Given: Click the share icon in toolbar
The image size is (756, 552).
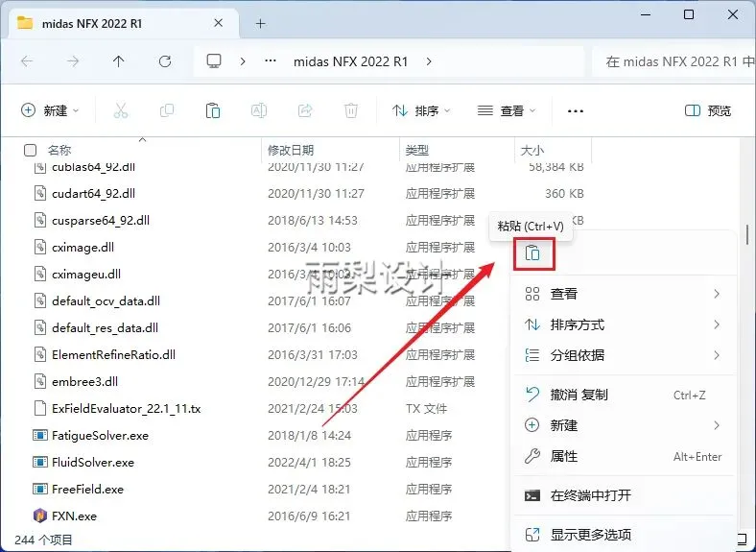Looking at the screenshot, I should tap(305, 110).
